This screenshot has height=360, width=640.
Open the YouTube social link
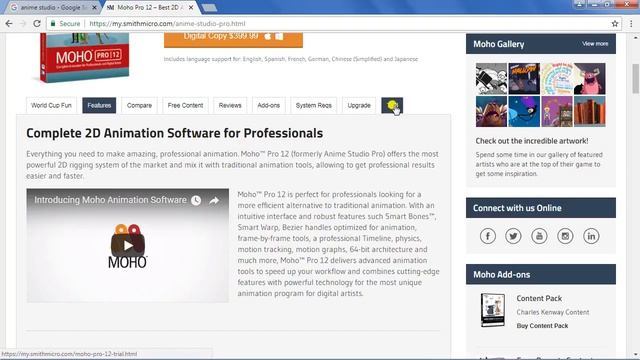click(x=539, y=236)
